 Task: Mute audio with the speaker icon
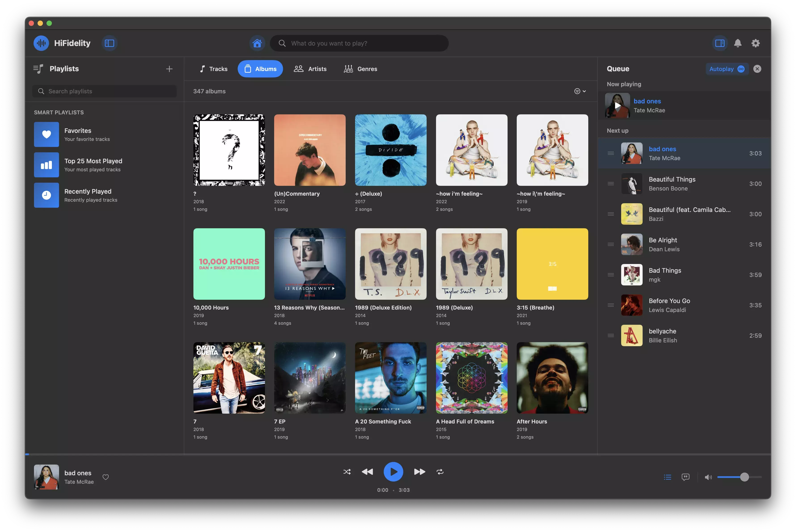coord(708,477)
